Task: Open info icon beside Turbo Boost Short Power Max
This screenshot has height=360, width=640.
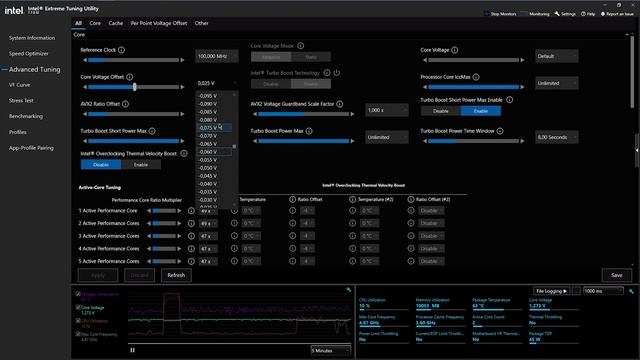Action: click(x=152, y=131)
